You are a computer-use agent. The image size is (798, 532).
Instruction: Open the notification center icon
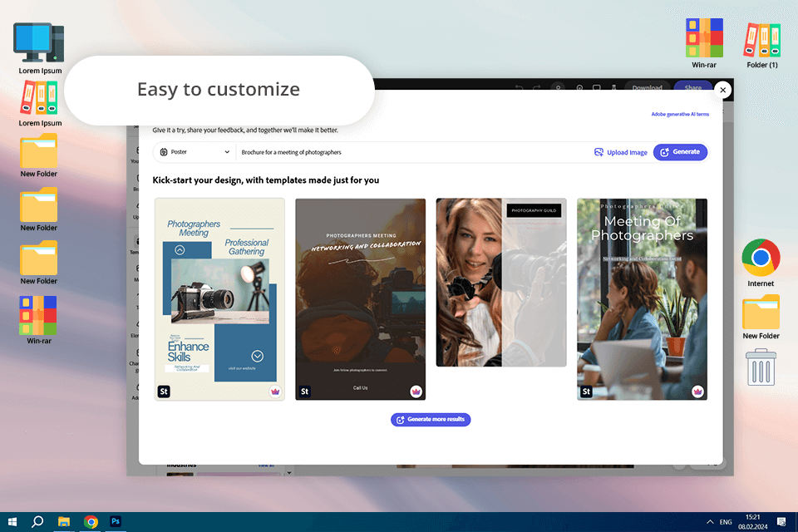pyautogui.click(x=781, y=522)
